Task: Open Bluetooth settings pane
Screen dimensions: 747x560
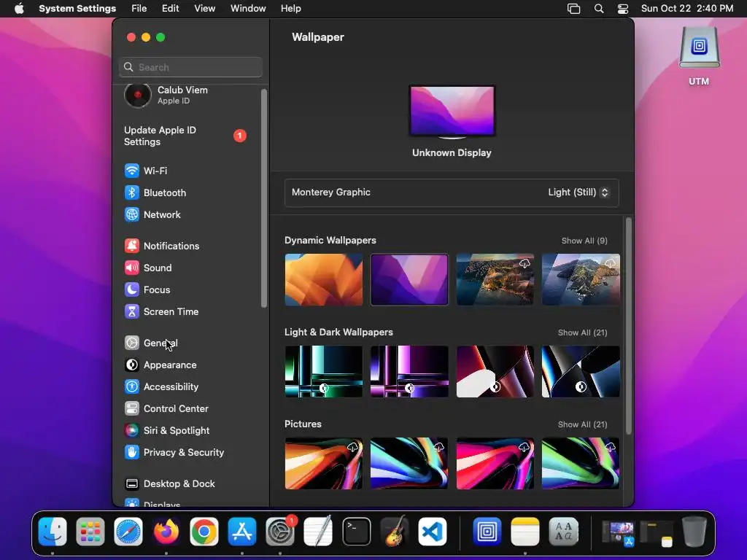Action: pyautogui.click(x=155, y=192)
